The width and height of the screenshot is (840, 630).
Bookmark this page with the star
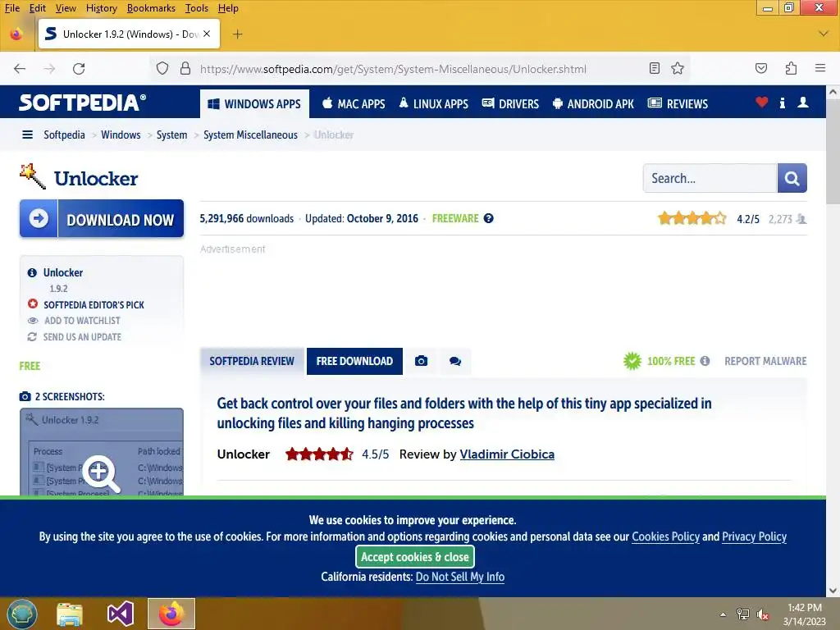pos(677,68)
